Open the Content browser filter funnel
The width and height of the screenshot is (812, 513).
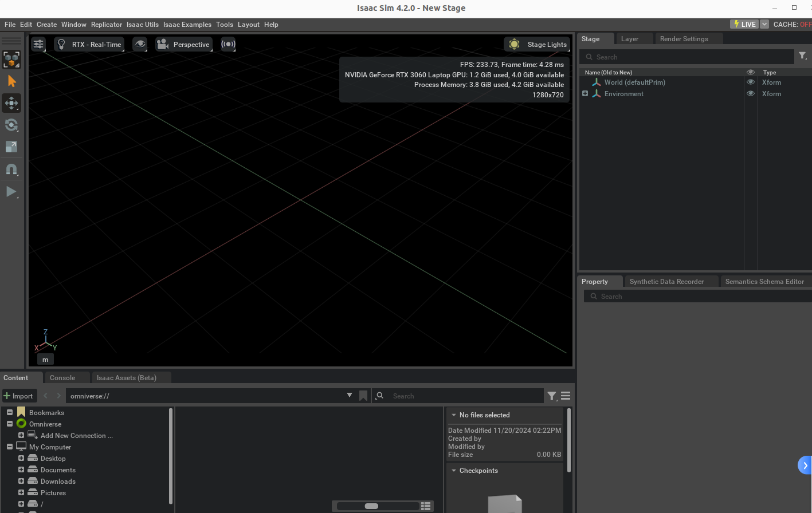pos(552,396)
